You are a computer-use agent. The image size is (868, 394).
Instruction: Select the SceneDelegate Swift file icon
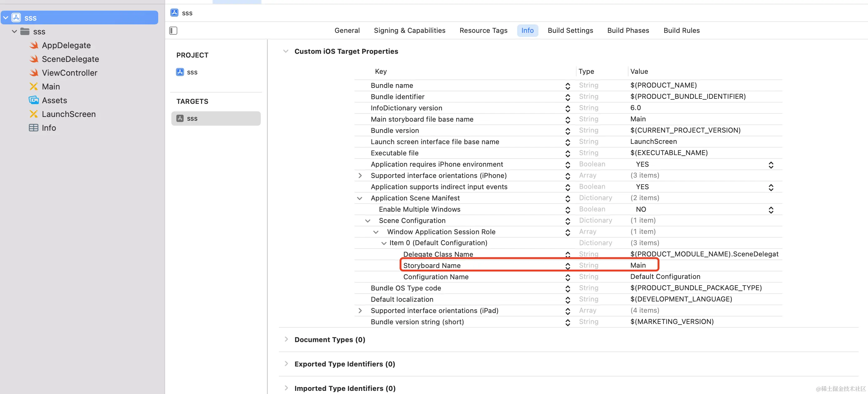[34, 59]
